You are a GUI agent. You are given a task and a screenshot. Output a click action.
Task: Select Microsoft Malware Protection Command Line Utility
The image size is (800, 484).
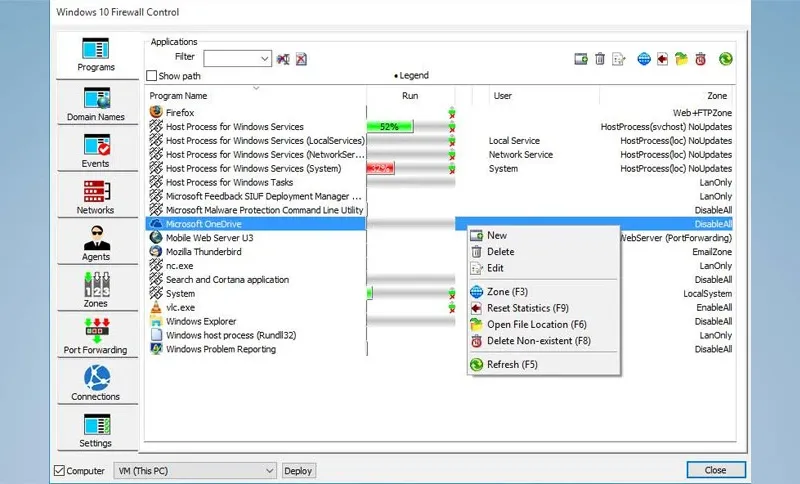[439, 210]
